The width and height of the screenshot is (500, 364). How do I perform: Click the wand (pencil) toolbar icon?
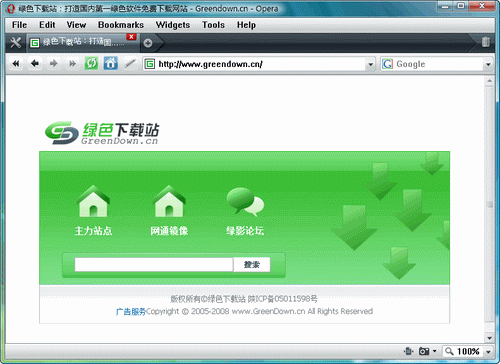pyautogui.click(x=130, y=63)
